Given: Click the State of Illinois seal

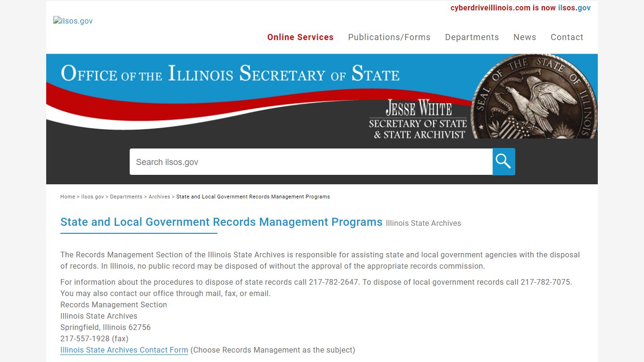Looking at the screenshot, I should tap(534, 97).
